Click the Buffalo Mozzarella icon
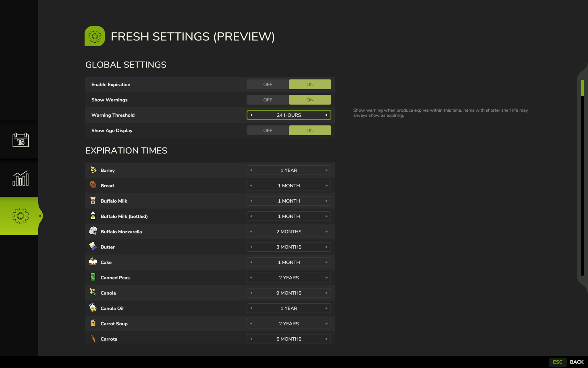Image resolution: width=588 pixels, height=368 pixels. 93,231
